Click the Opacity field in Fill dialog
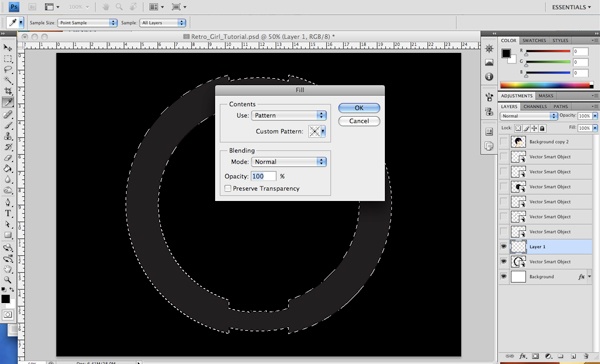This screenshot has height=364, width=600. [x=264, y=176]
